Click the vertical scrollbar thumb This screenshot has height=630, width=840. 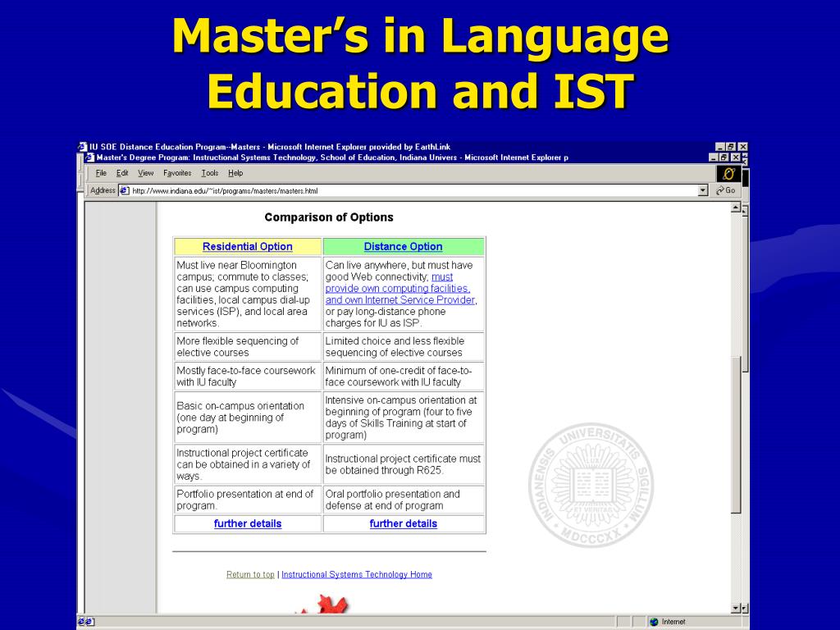(x=736, y=434)
